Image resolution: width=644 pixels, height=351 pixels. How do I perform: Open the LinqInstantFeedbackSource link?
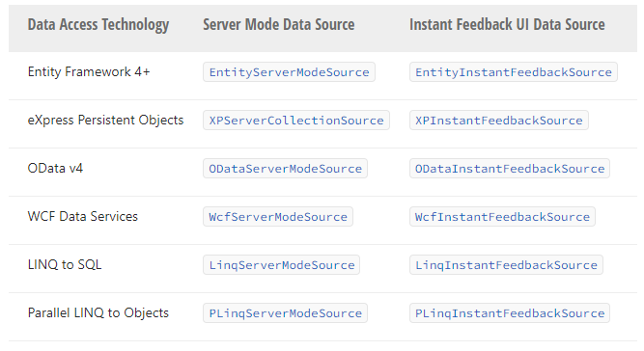point(506,265)
